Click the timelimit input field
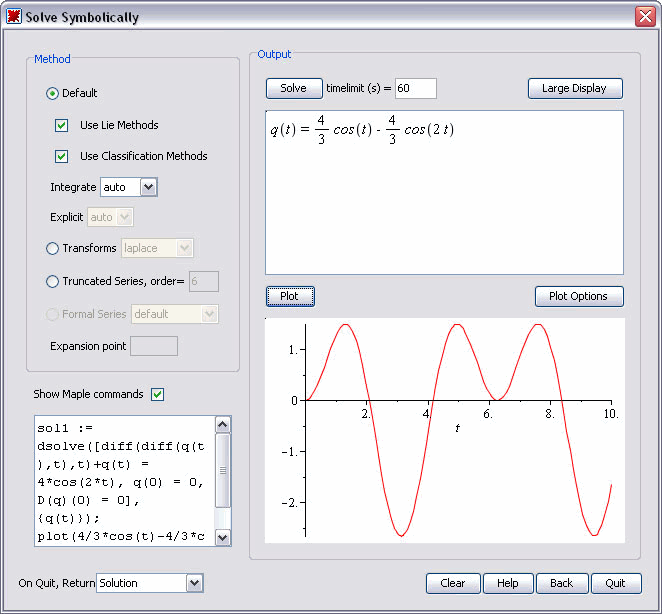The height and width of the screenshot is (614, 662). tap(416, 89)
